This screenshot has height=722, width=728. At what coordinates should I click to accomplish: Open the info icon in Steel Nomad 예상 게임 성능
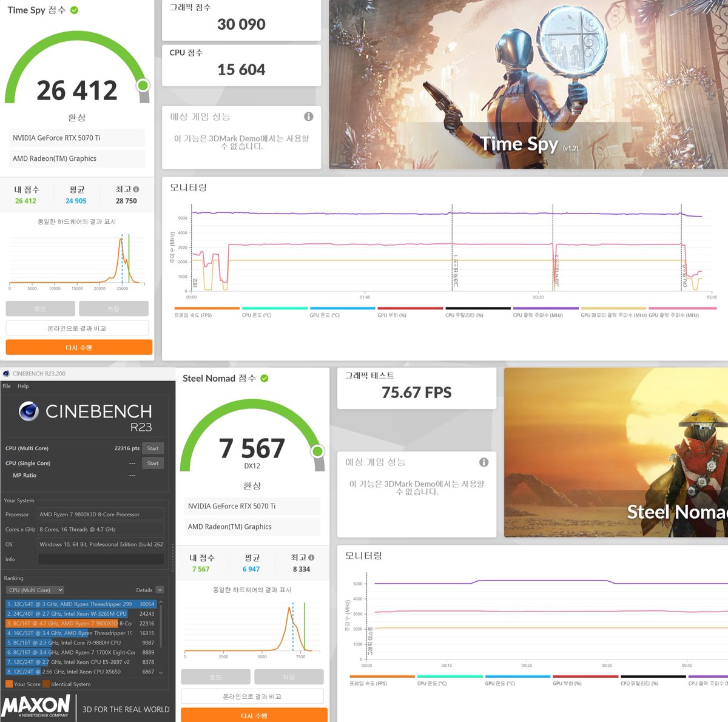tap(484, 462)
